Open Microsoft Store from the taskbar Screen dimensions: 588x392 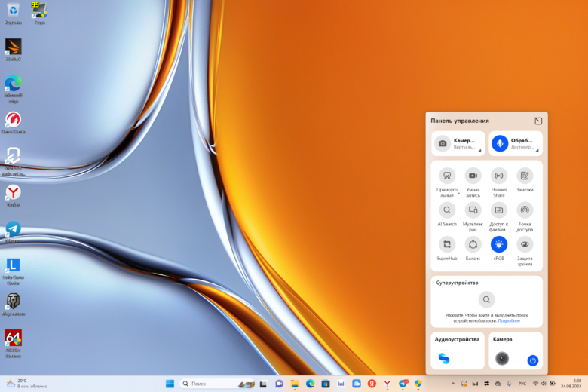(x=326, y=384)
